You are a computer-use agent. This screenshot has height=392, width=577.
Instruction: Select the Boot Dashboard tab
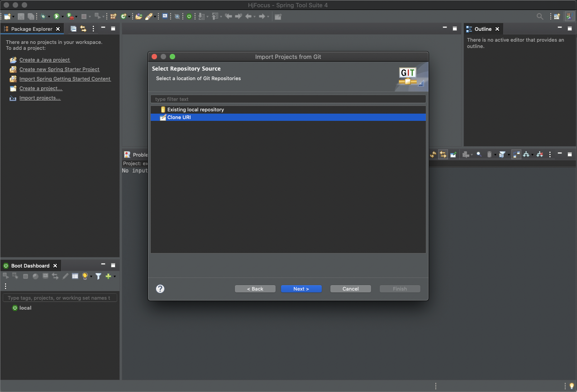click(x=30, y=266)
